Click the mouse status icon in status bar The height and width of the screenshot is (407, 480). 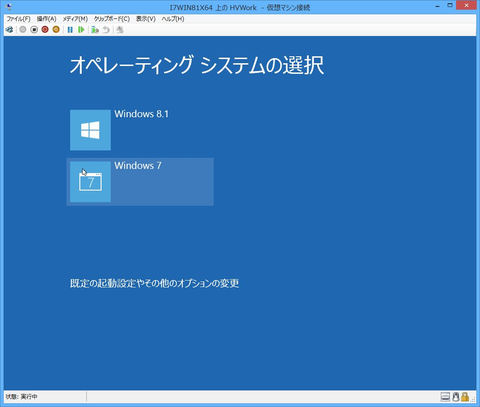tap(456, 397)
